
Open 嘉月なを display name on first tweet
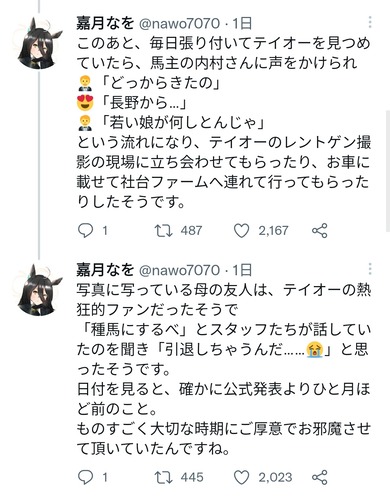105,23
